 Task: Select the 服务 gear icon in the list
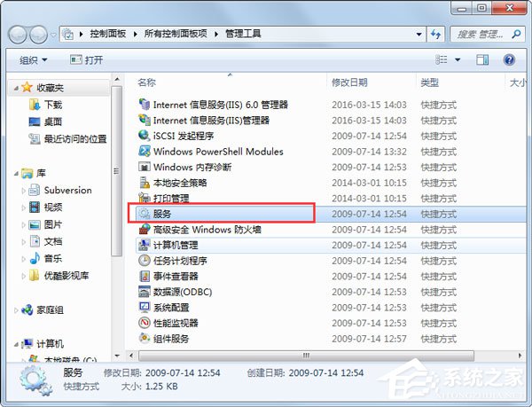pyautogui.click(x=145, y=214)
